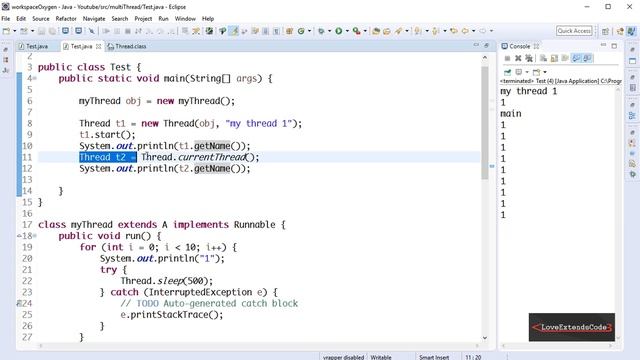Open the File menu
This screenshot has height=360, width=640.
click(6, 19)
